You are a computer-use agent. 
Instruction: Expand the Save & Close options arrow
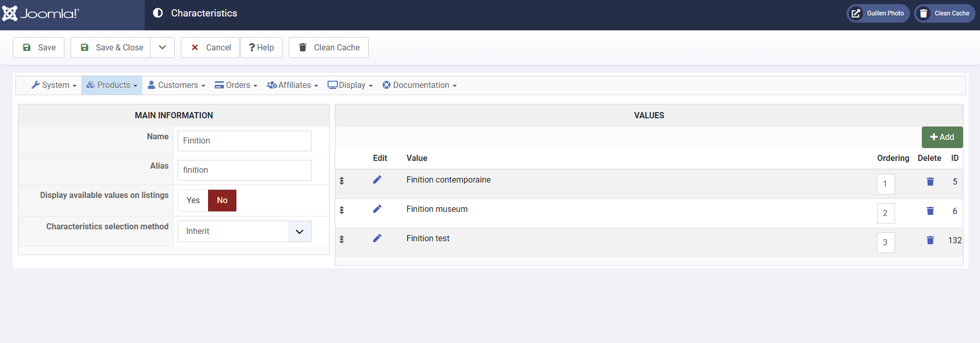(162, 47)
